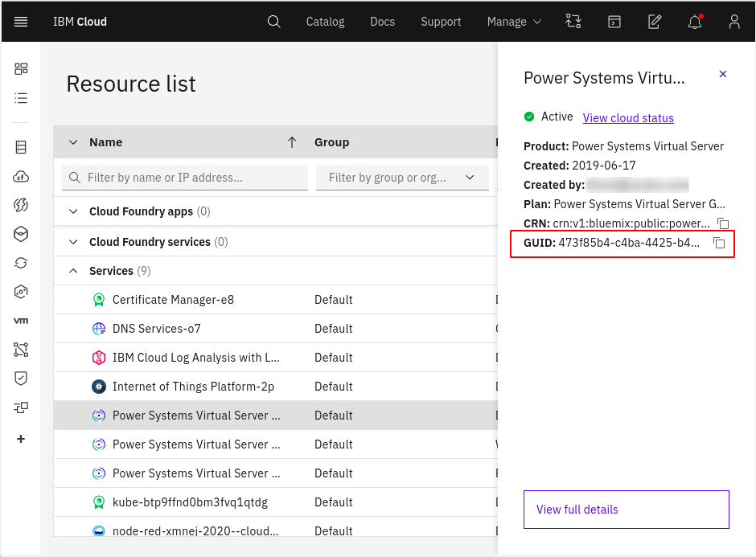Open the IBM Cloud Shell icon
The image size is (756, 557).
[x=614, y=22]
